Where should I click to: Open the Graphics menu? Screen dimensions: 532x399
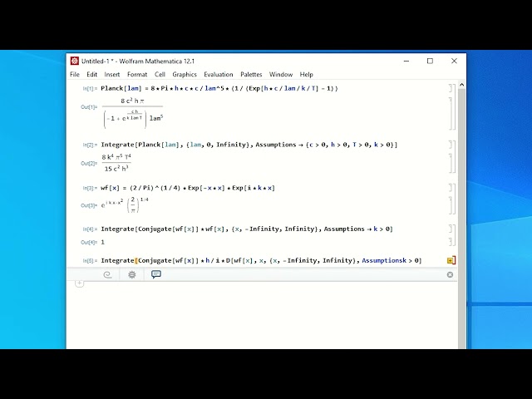tap(185, 74)
